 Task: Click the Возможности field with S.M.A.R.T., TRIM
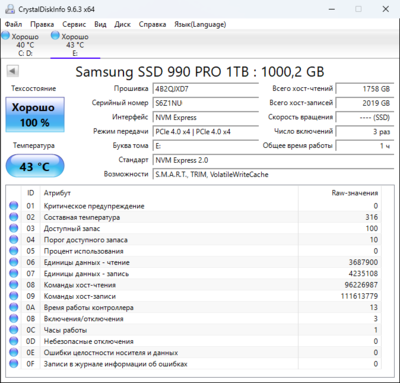[x=273, y=174]
